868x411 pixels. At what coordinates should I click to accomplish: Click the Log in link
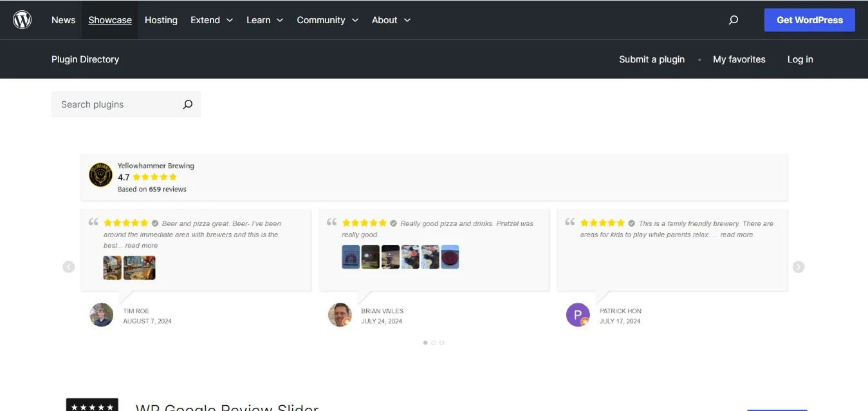pyautogui.click(x=800, y=59)
